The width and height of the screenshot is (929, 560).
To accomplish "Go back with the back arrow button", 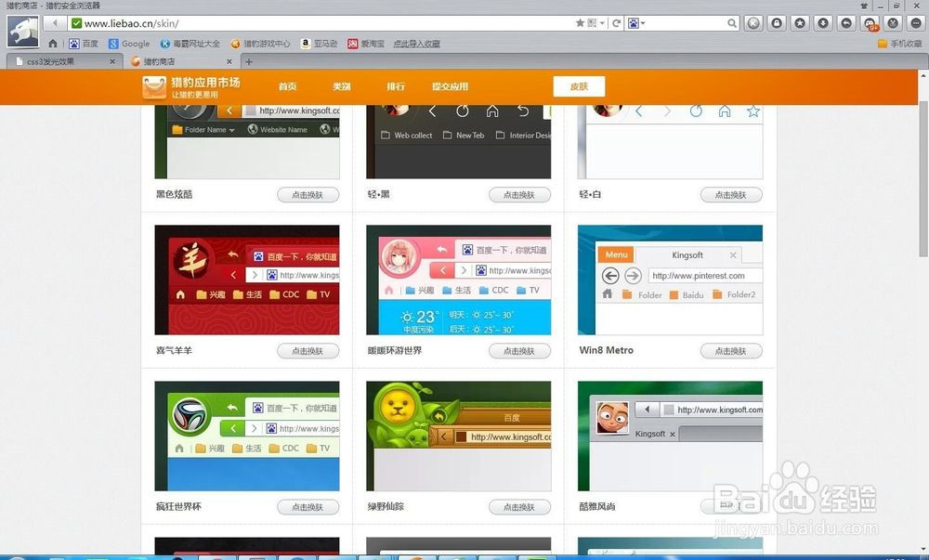I will 55,23.
